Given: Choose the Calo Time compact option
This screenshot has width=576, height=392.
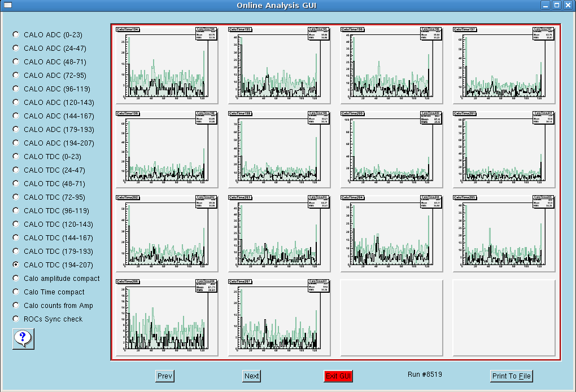Looking at the screenshot, I should coord(16,292).
